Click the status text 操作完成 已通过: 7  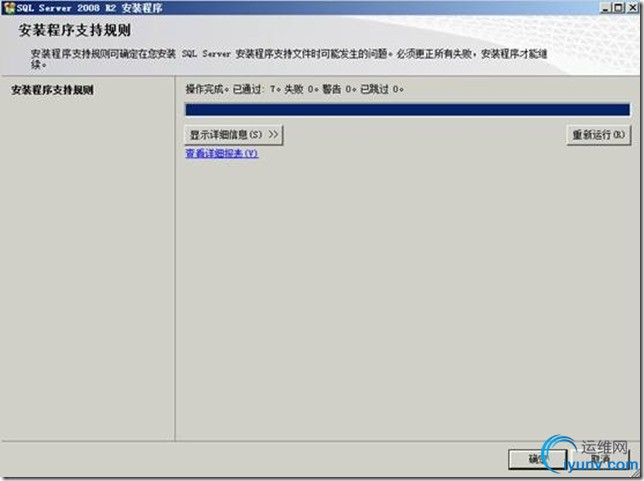(x=233, y=89)
